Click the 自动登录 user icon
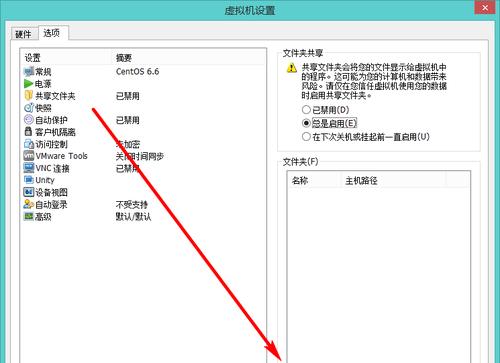 pos(29,204)
